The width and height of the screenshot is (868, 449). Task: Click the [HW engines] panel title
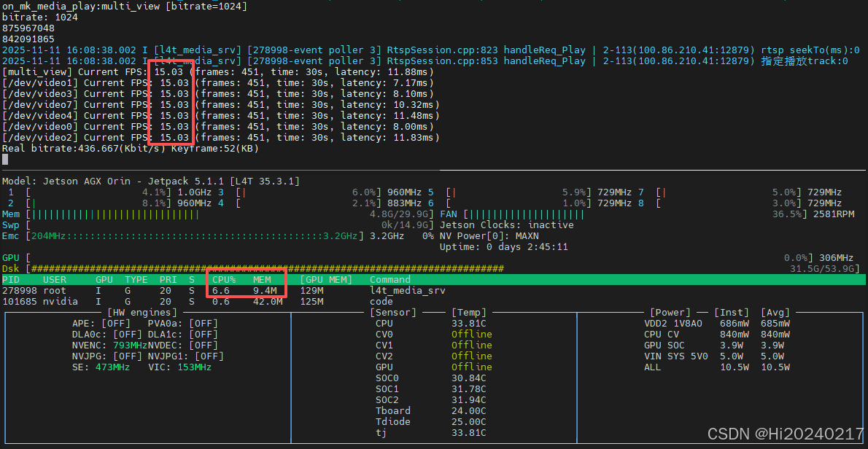point(142,313)
